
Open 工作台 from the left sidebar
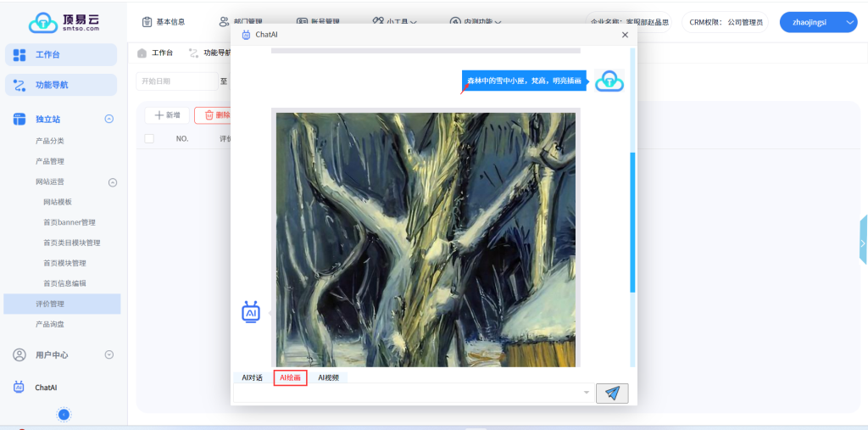point(60,55)
